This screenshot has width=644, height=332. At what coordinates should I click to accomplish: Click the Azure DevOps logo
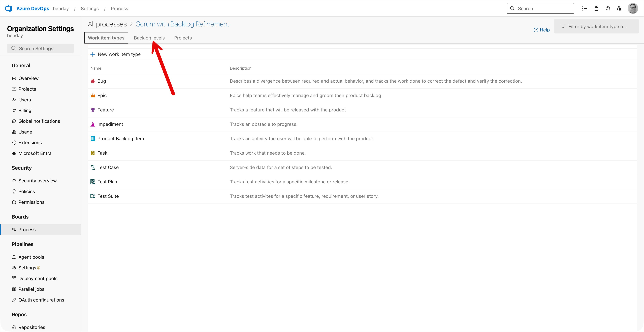click(8, 8)
